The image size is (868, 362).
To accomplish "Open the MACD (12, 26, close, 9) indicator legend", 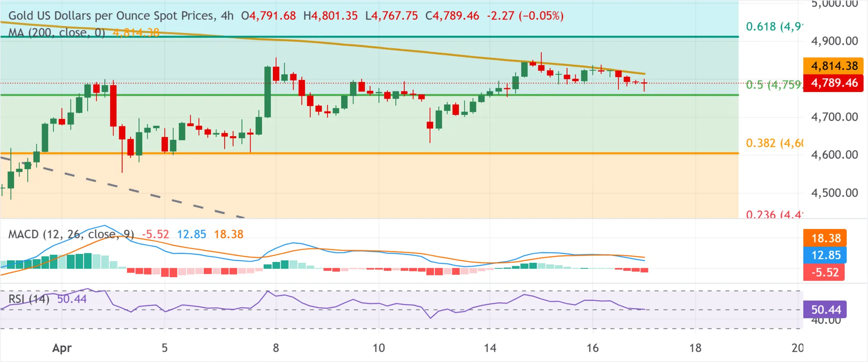I will [71, 234].
